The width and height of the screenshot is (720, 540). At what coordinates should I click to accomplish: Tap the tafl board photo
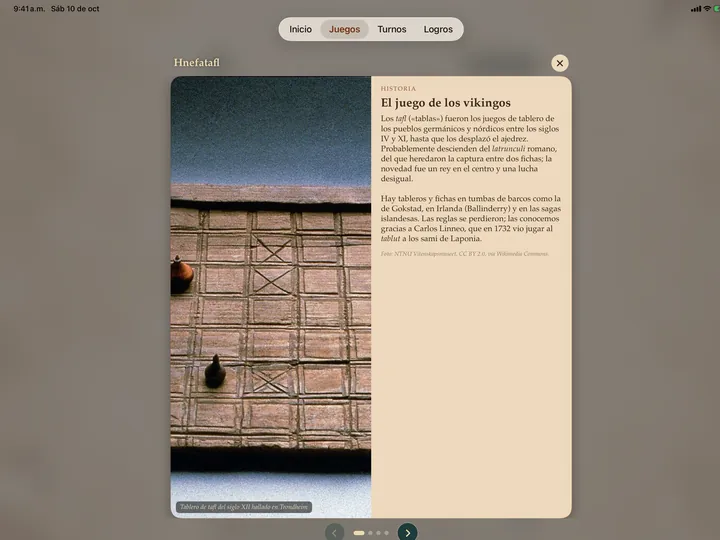point(271,297)
